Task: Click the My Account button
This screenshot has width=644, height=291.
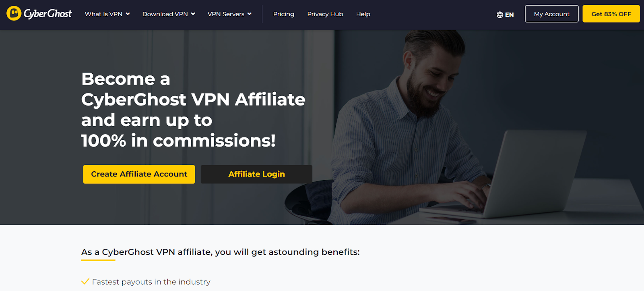Action: point(551,14)
